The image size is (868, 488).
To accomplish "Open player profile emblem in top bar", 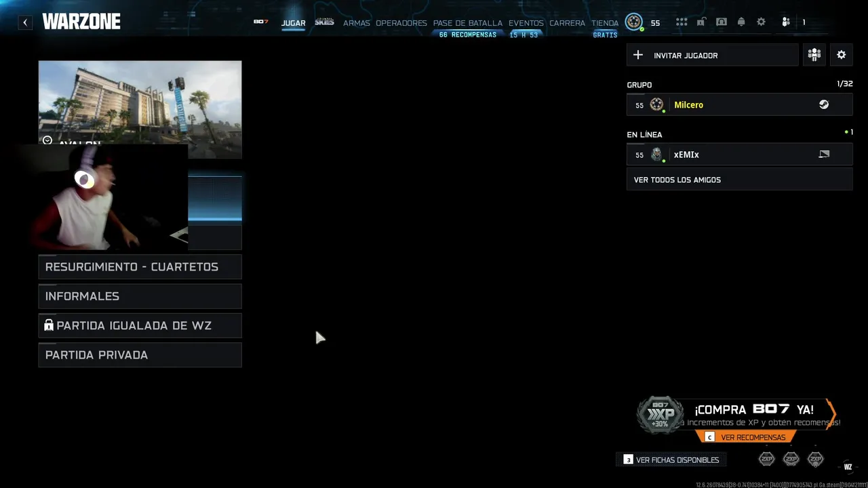I will (x=634, y=22).
